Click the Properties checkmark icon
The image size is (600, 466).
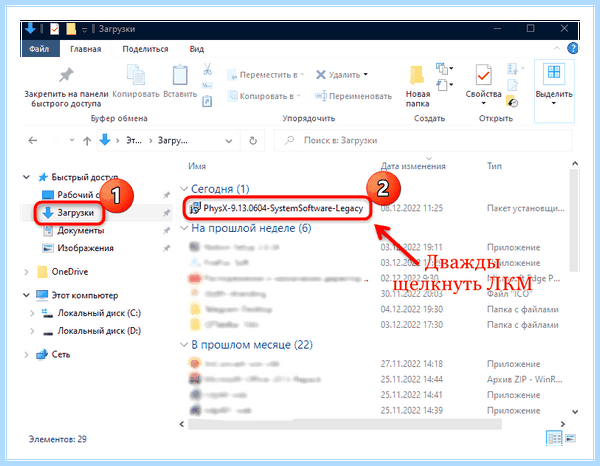click(483, 75)
